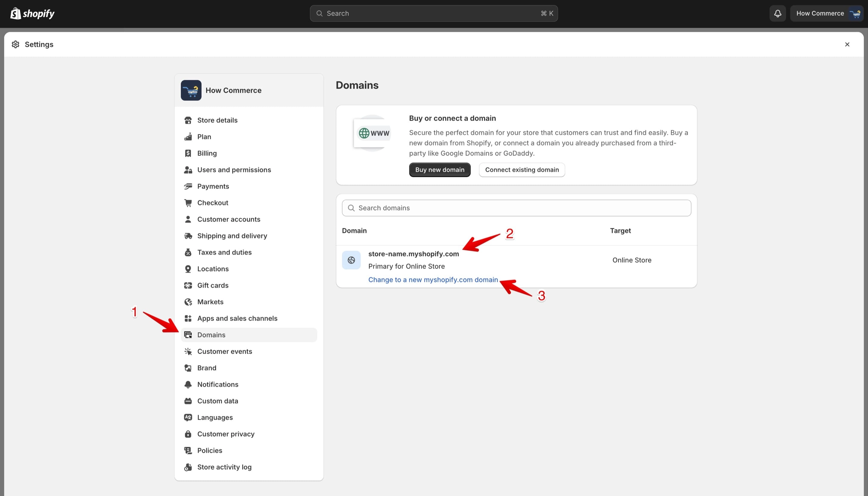Click the Taxes and duties icon
Screen dimensions: 868x496
pyautogui.click(x=188, y=252)
